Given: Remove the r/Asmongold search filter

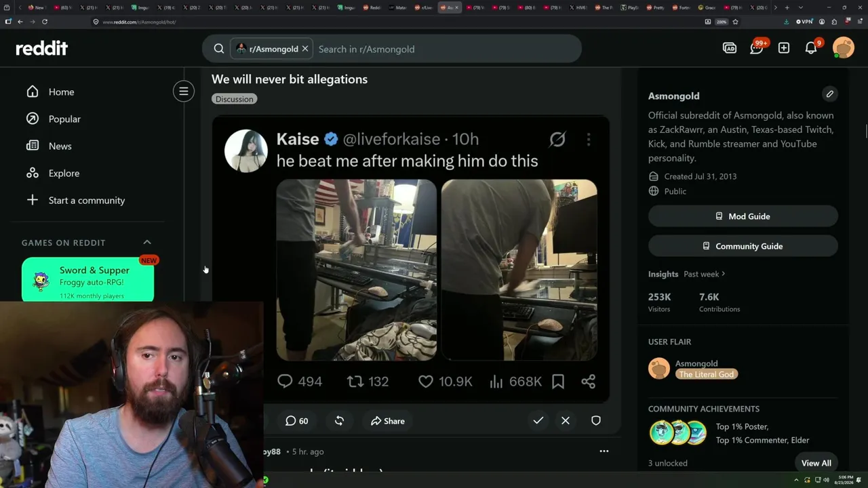Looking at the screenshot, I should tap(305, 49).
